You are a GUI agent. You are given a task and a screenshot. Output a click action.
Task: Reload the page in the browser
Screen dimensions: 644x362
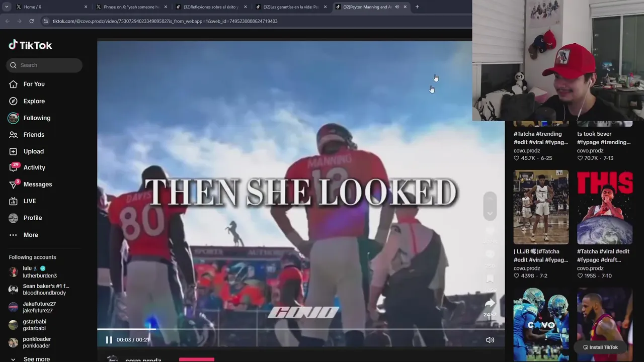point(31,21)
